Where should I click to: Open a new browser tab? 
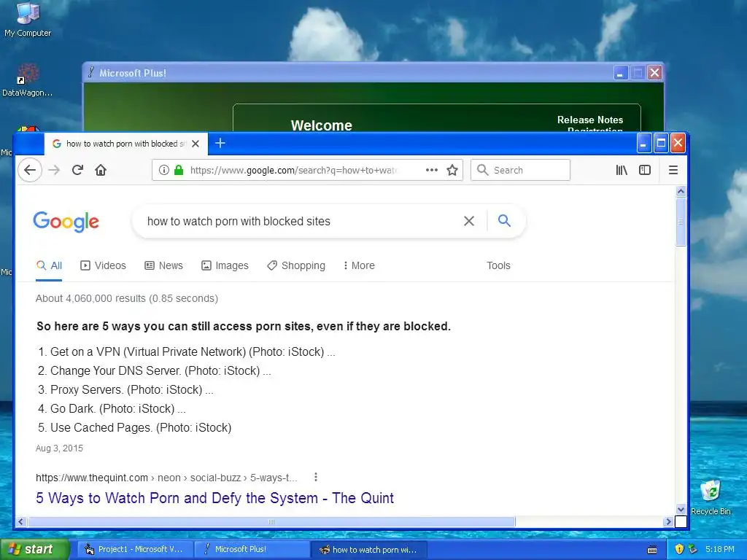coord(220,143)
